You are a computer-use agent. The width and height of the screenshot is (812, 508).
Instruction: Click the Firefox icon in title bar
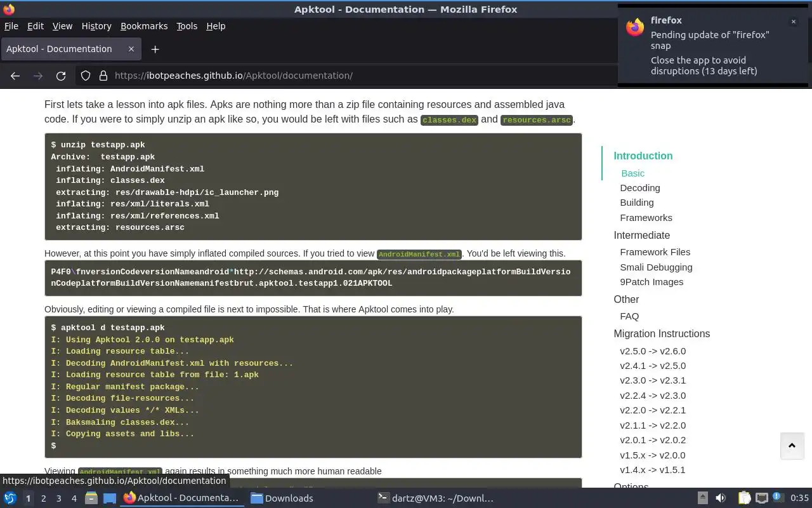[x=9, y=9]
